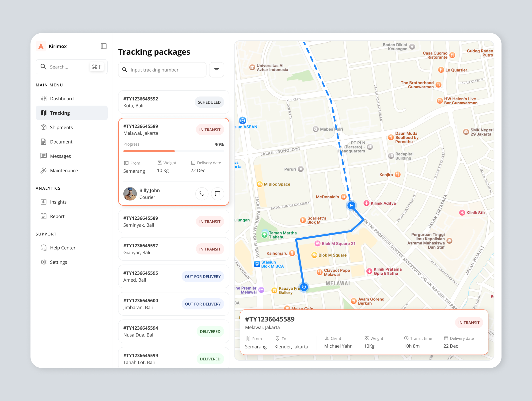Click the 90% progress bar

(173, 151)
